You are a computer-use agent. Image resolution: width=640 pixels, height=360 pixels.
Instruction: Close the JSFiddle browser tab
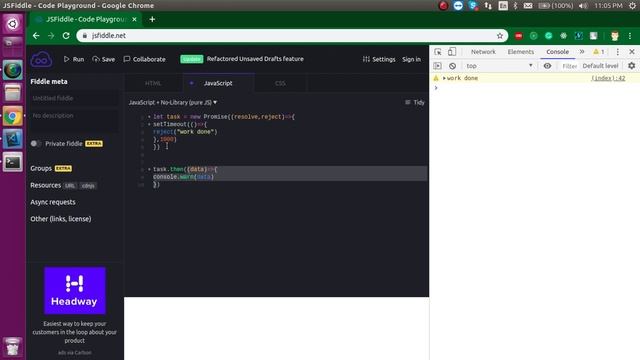point(134,19)
